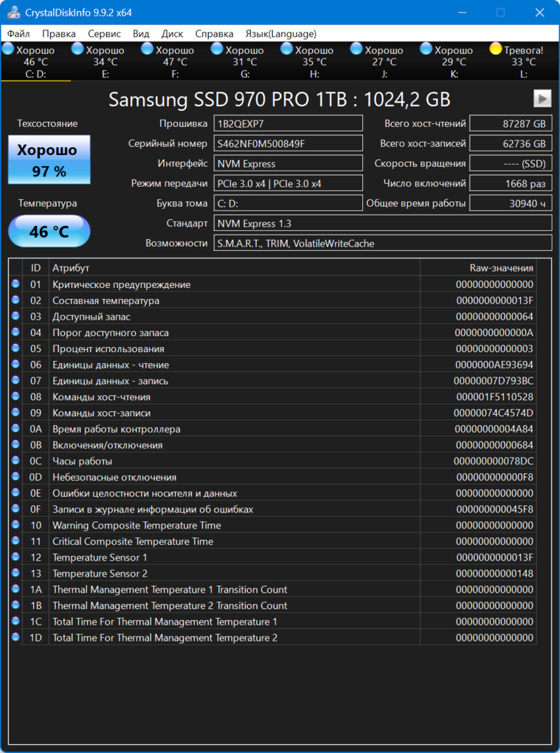Open the Файл menu
The image size is (560, 753).
point(18,34)
